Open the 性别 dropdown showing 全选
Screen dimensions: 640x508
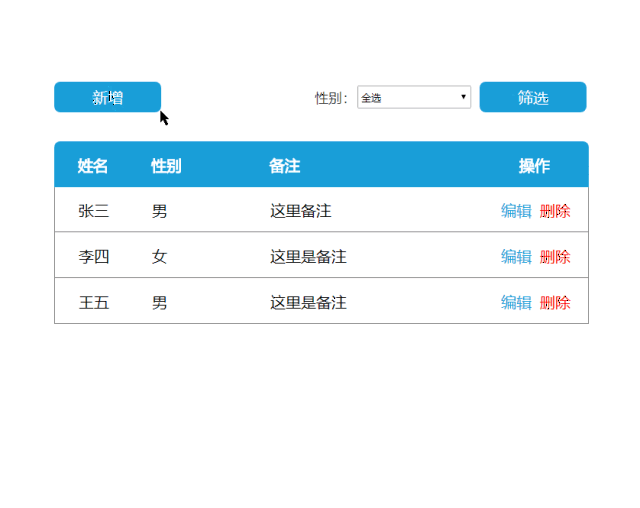click(414, 97)
